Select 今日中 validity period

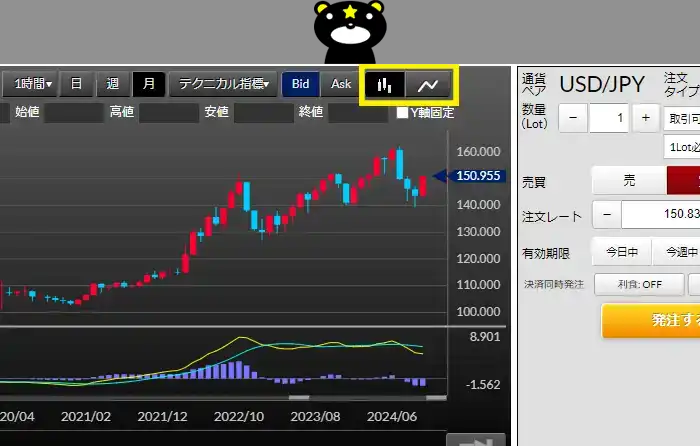622,252
